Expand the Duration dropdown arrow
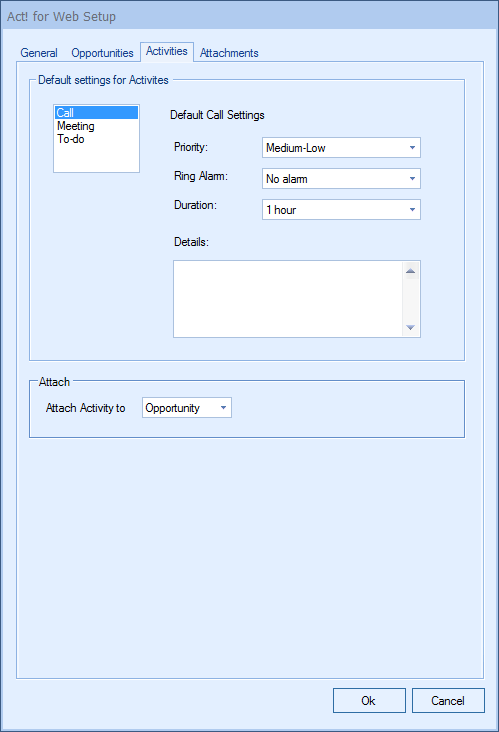Viewport: 499px width, 732px height. [412, 210]
